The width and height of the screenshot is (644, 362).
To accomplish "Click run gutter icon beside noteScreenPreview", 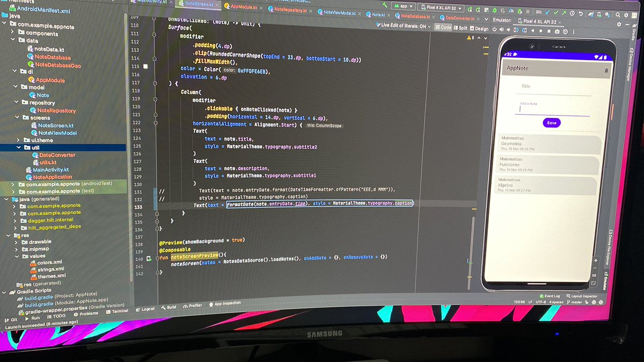I will (148, 258).
